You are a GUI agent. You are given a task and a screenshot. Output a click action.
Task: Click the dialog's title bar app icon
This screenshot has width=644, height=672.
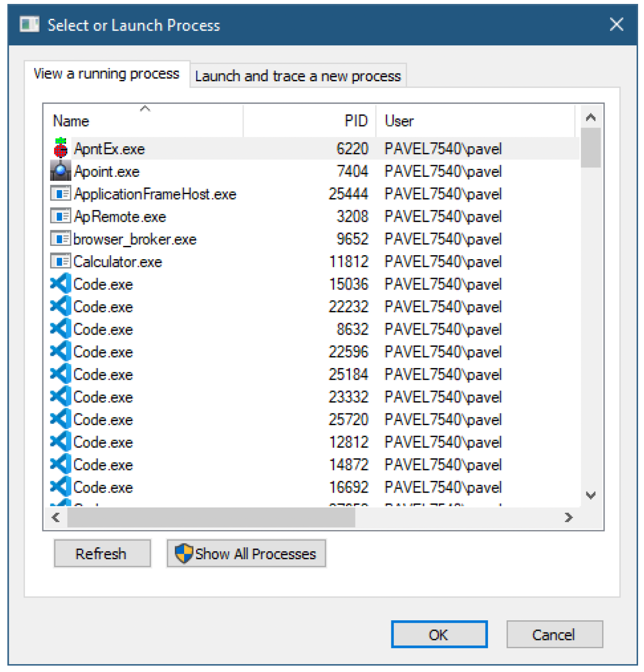pyautogui.click(x=30, y=24)
